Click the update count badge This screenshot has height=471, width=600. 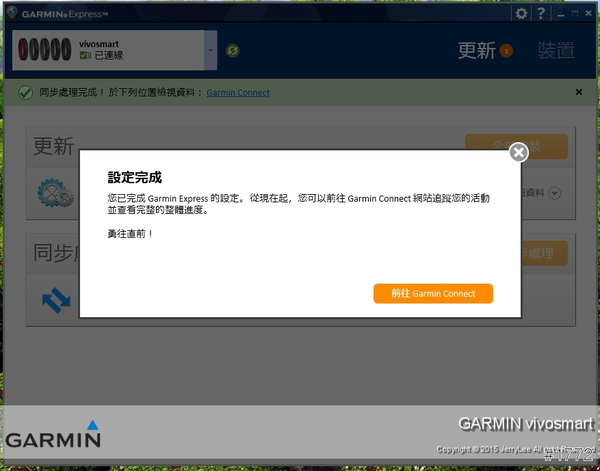[x=506, y=51]
